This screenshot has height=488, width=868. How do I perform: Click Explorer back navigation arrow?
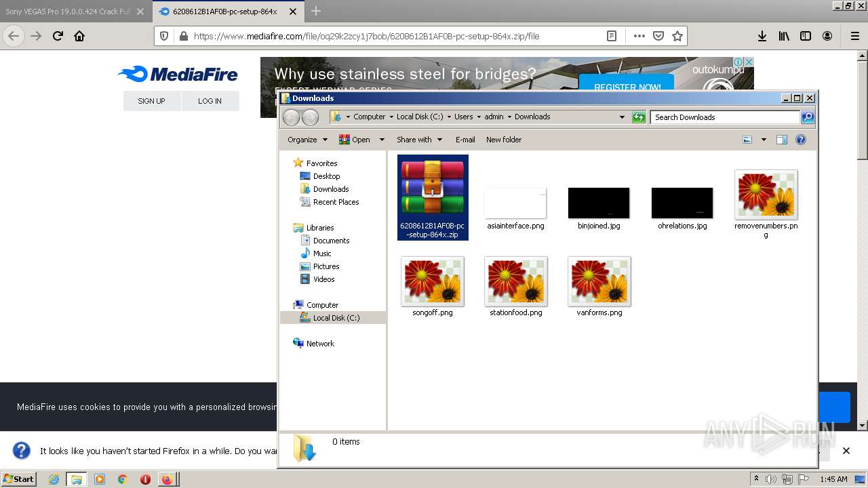[292, 117]
